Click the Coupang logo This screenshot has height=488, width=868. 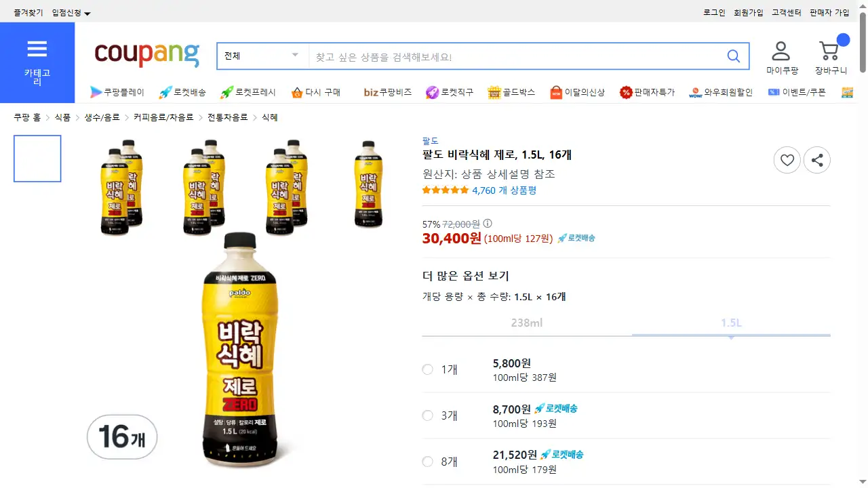point(147,56)
